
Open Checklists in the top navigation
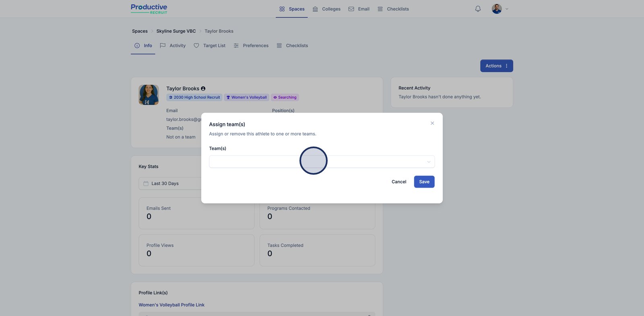pos(393,9)
